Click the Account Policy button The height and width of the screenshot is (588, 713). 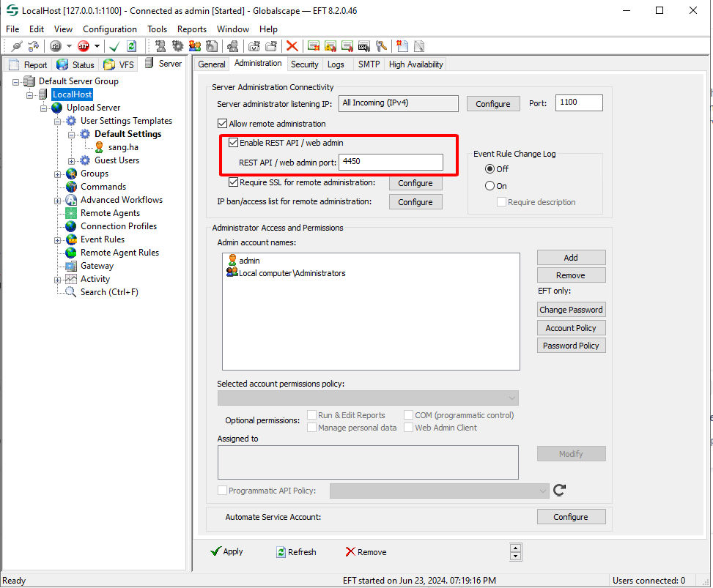[x=571, y=328]
